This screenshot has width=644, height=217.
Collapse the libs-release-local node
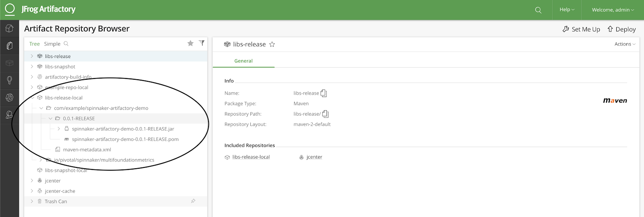(x=32, y=98)
